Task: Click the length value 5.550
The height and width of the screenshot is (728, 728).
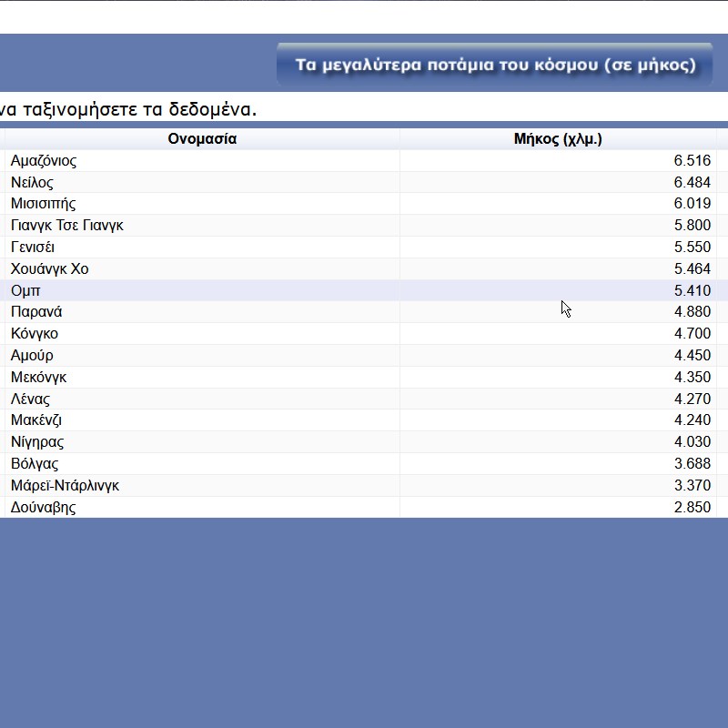Action: tap(692, 247)
